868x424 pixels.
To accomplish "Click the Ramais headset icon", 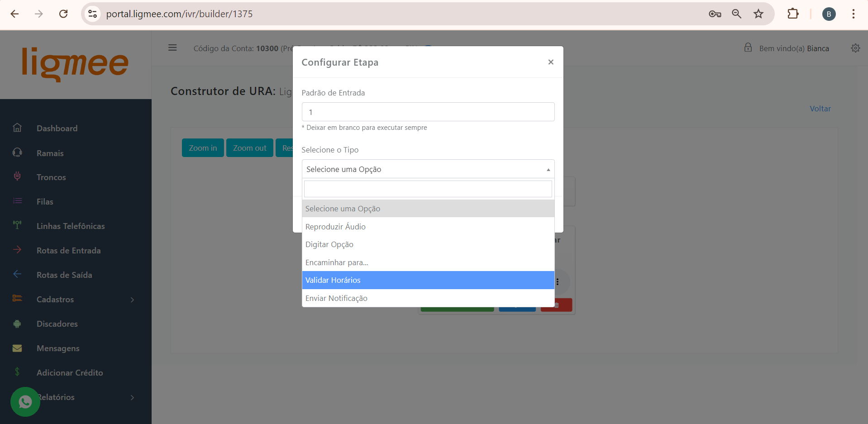I will 17,152.
